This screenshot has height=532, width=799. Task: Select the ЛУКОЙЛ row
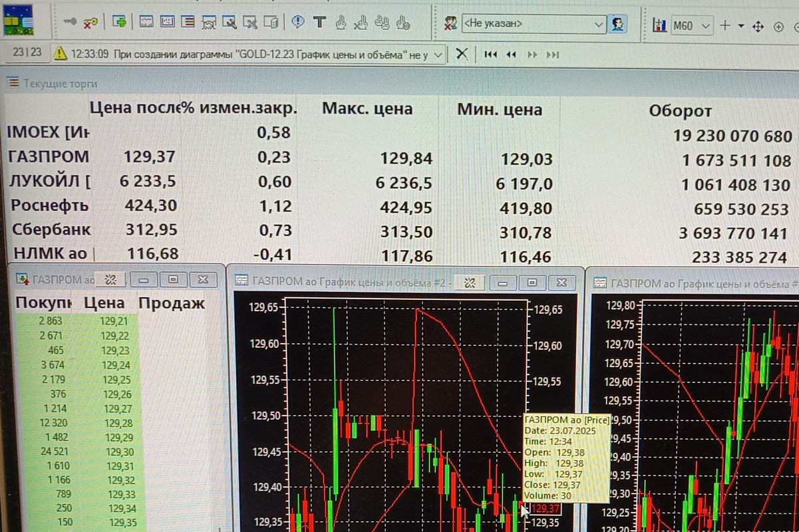[x=399, y=183]
